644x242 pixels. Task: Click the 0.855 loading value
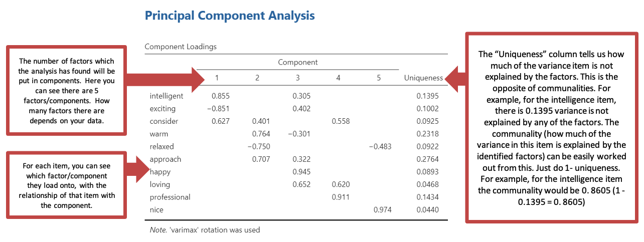point(220,96)
